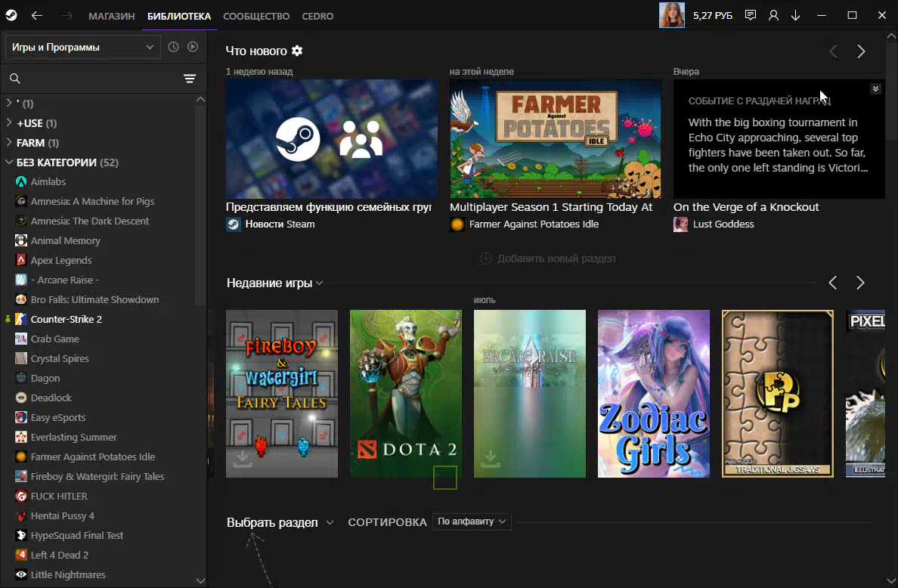Open the Traditional Jigsaws puzzle cover
Viewport: 898px width, 588px height.
(x=777, y=394)
